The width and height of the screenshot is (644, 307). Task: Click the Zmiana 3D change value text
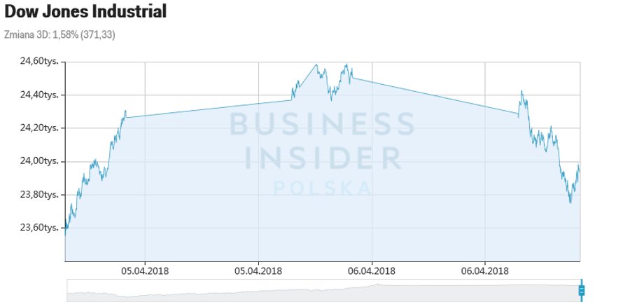tap(59, 35)
